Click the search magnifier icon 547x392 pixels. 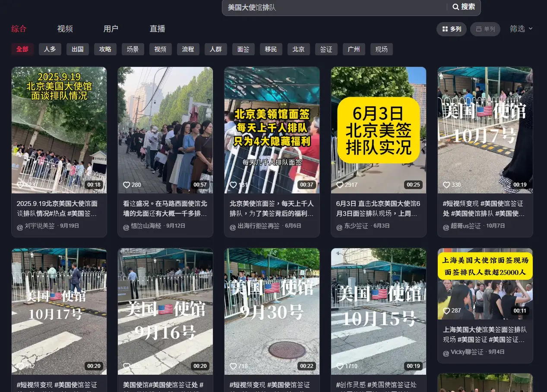pos(455,7)
